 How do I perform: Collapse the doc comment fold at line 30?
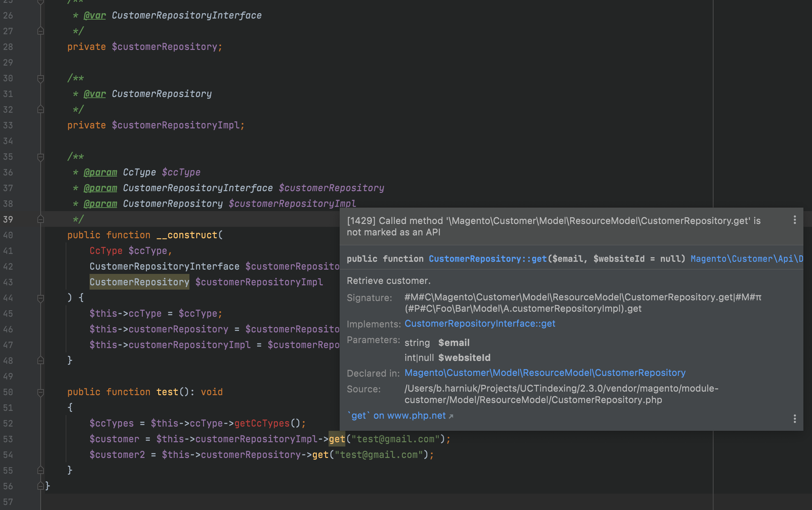click(x=40, y=78)
